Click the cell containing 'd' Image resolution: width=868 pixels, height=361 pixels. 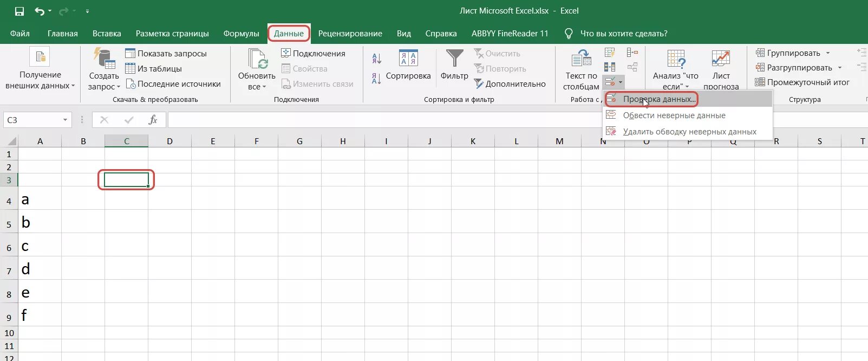(40, 268)
